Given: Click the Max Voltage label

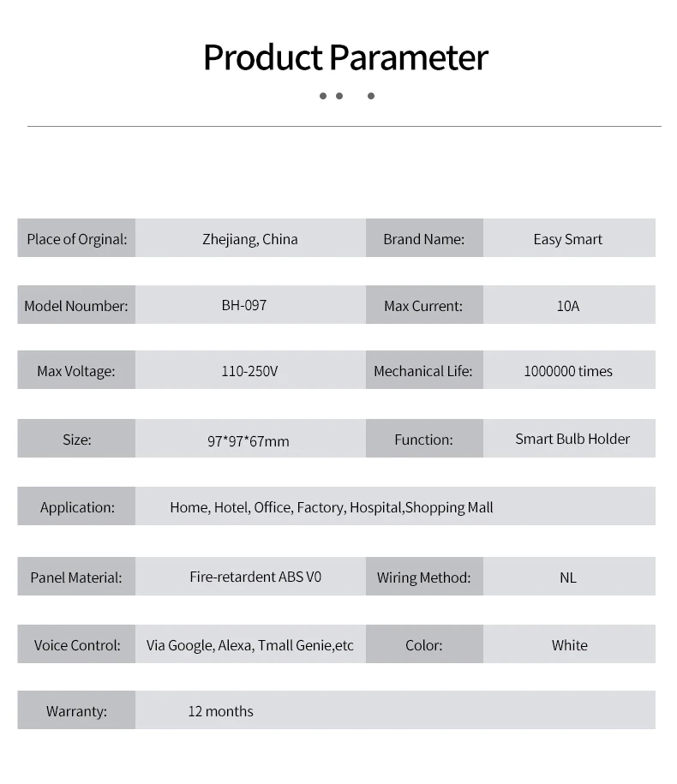Looking at the screenshot, I should [x=75, y=372].
